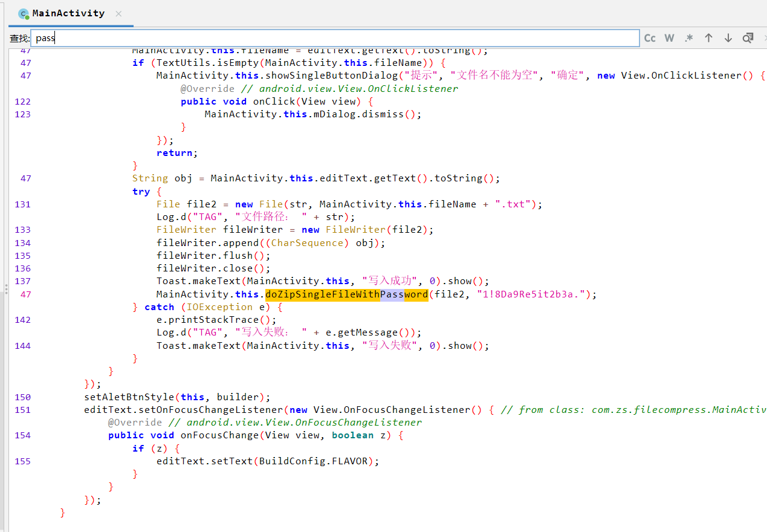Click the new FileWriter(file2) expression

pyautogui.click(x=364, y=230)
